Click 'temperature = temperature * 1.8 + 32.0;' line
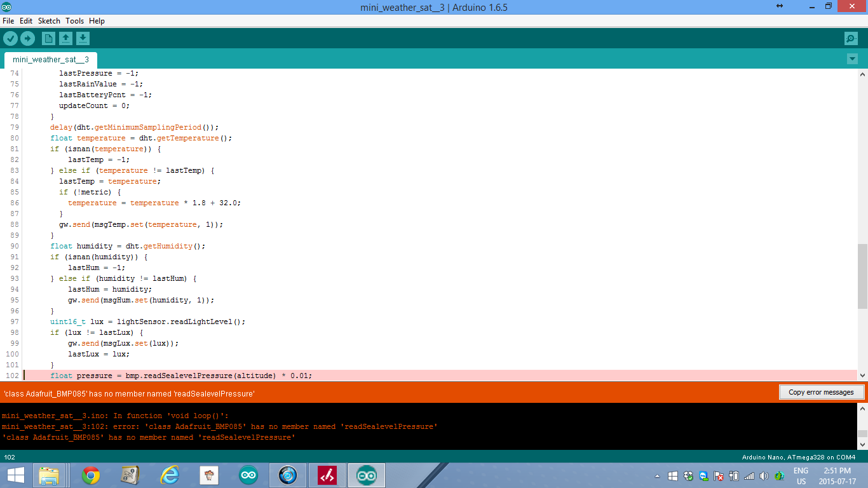The height and width of the screenshot is (488, 868). [x=154, y=203]
